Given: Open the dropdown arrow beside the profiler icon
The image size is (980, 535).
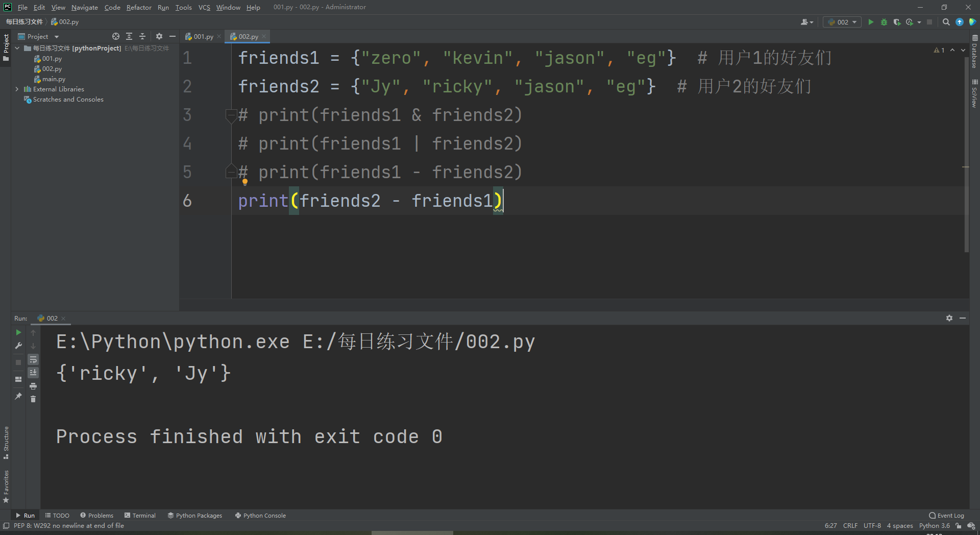Looking at the screenshot, I should tap(919, 22).
